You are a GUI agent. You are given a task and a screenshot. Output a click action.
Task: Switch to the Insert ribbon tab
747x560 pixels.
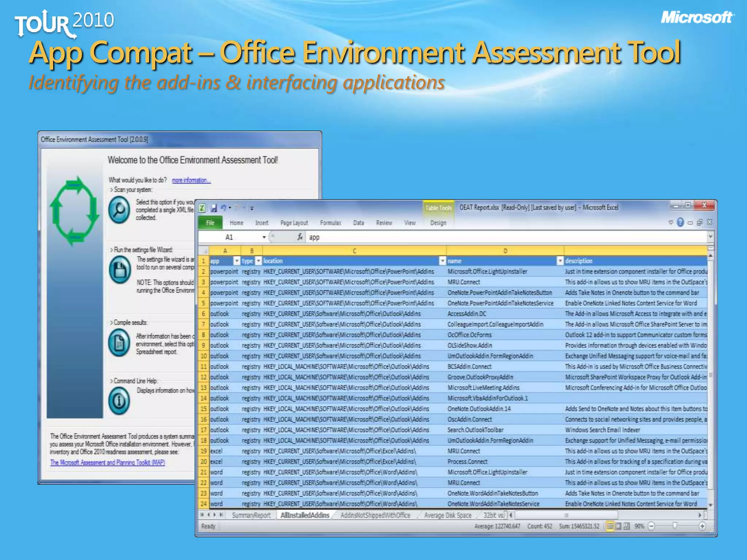[x=262, y=223]
